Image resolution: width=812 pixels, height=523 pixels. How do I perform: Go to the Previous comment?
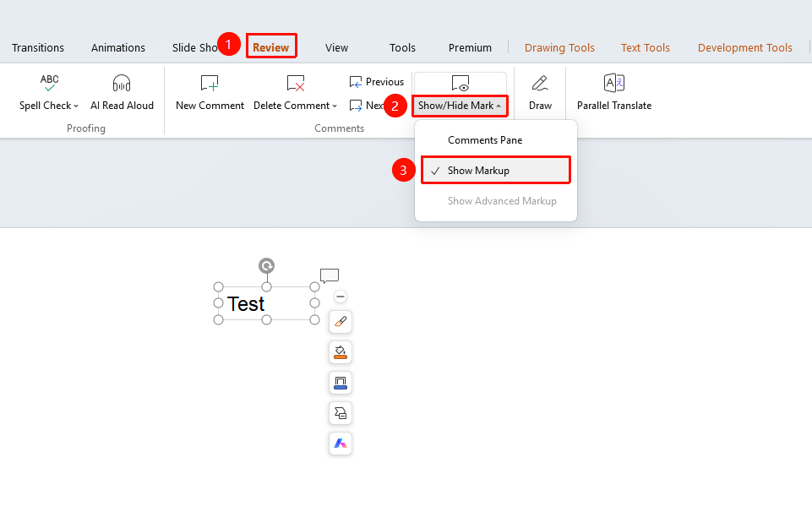click(x=377, y=82)
